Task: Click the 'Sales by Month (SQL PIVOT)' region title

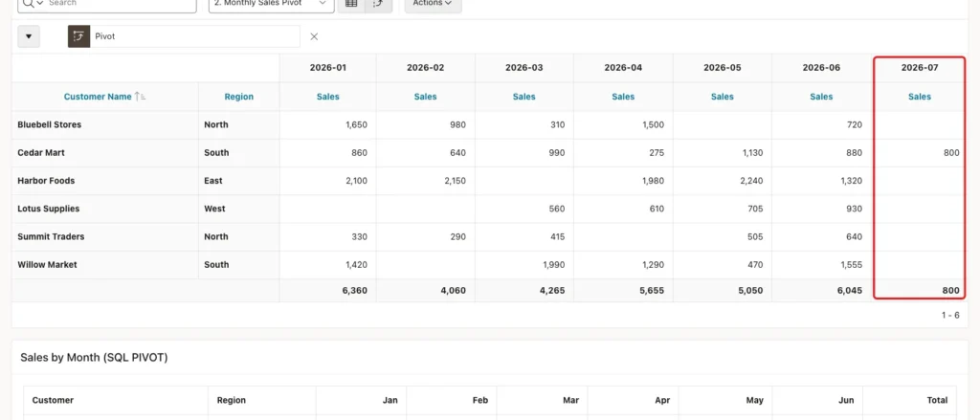Action: [x=94, y=358]
